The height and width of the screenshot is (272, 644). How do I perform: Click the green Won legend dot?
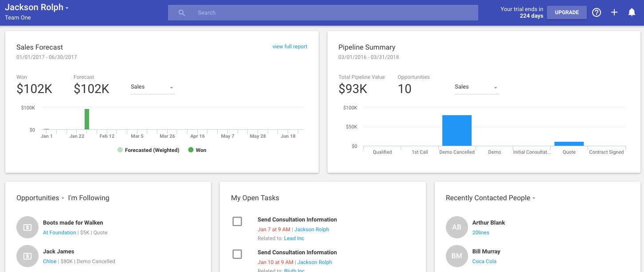(x=191, y=150)
